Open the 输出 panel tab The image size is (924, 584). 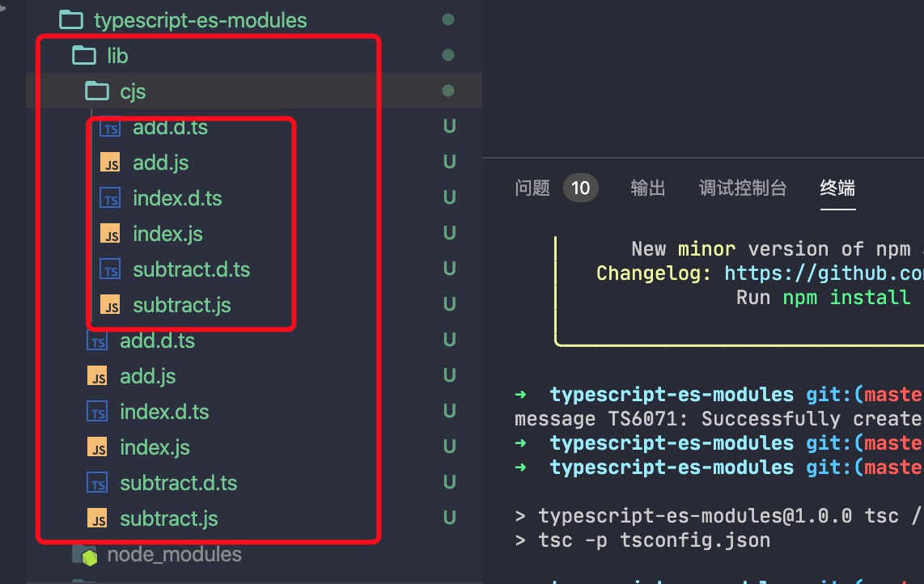click(x=648, y=188)
